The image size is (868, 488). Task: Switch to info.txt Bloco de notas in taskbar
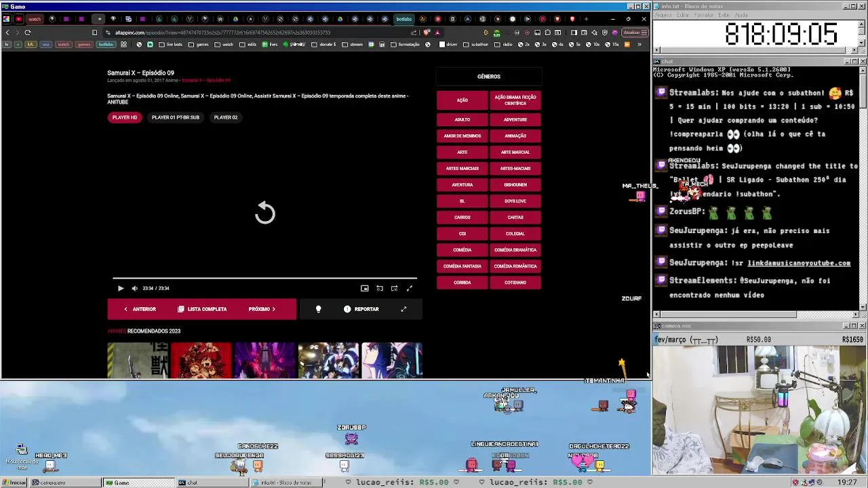tap(285, 483)
